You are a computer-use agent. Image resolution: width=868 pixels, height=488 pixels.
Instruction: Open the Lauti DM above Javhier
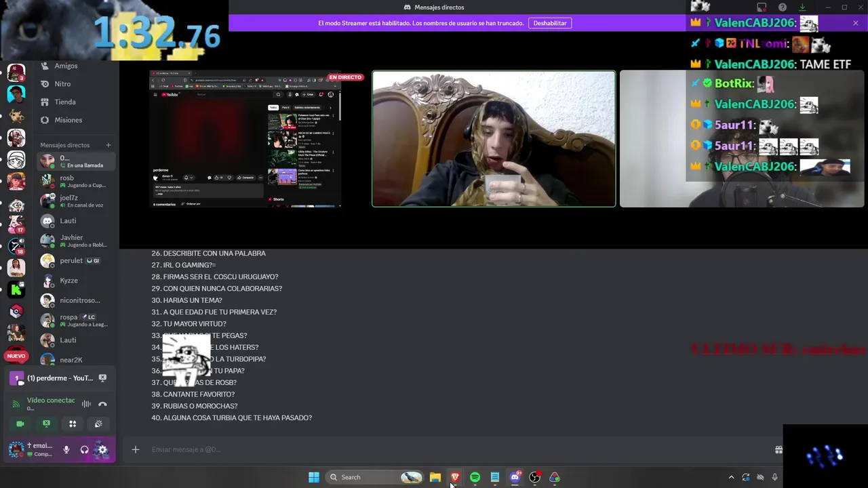[x=76, y=221]
